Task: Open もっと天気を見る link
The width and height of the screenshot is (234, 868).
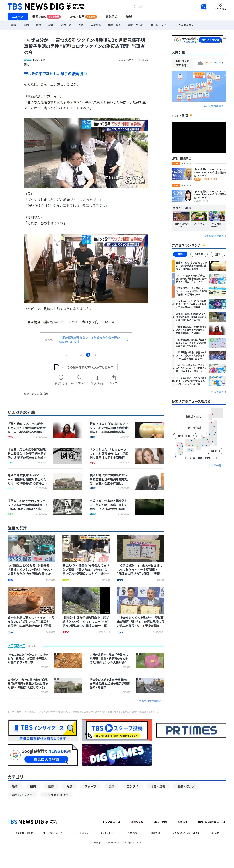Action: pos(215,106)
